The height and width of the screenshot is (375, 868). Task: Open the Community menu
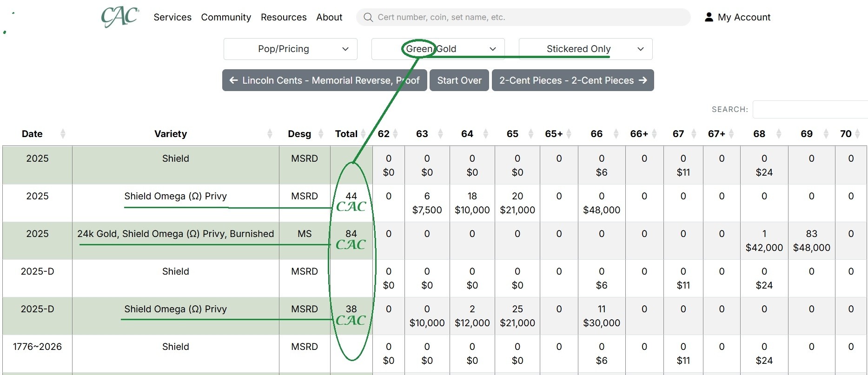tap(226, 17)
